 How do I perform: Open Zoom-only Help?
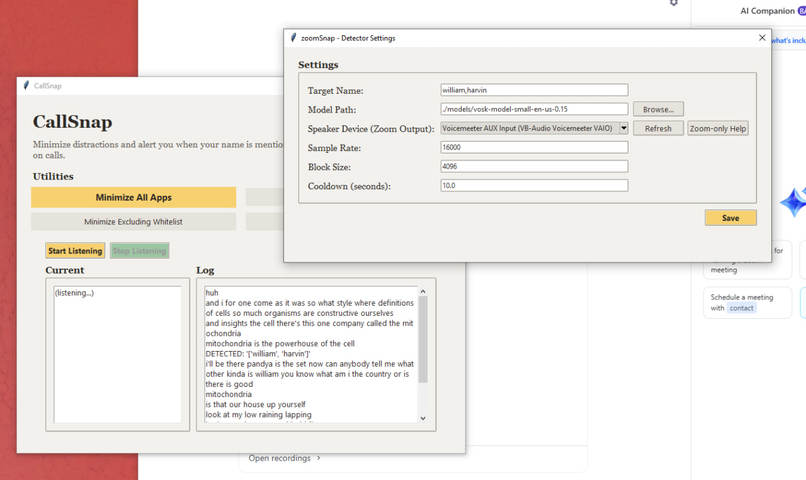(718, 128)
